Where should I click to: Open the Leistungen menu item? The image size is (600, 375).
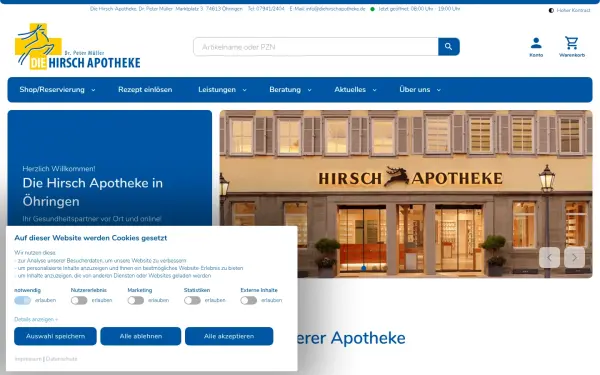[217, 90]
